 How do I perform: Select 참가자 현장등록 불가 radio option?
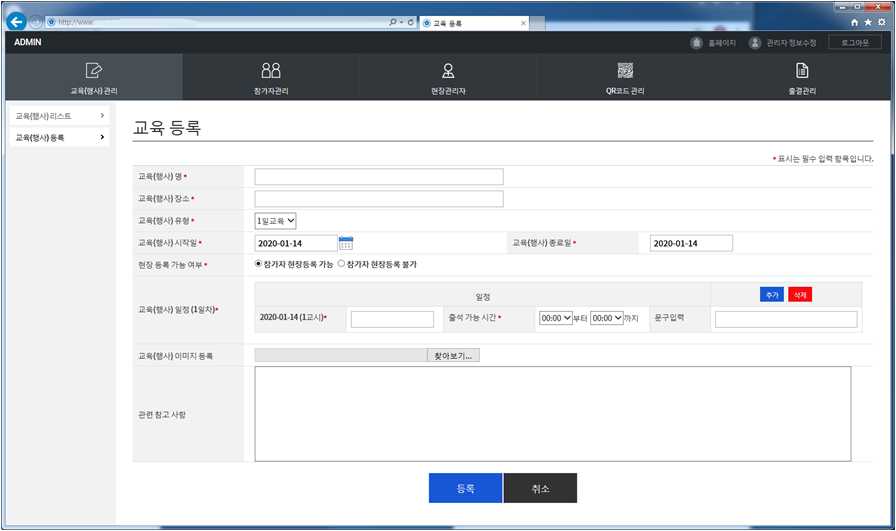[x=341, y=264]
